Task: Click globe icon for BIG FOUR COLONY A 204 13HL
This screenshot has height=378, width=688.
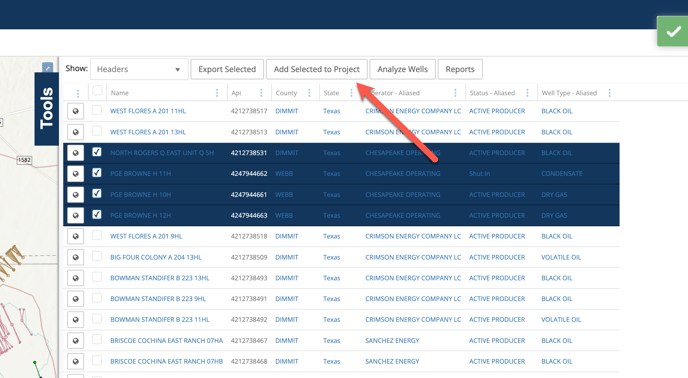Action: coord(75,257)
